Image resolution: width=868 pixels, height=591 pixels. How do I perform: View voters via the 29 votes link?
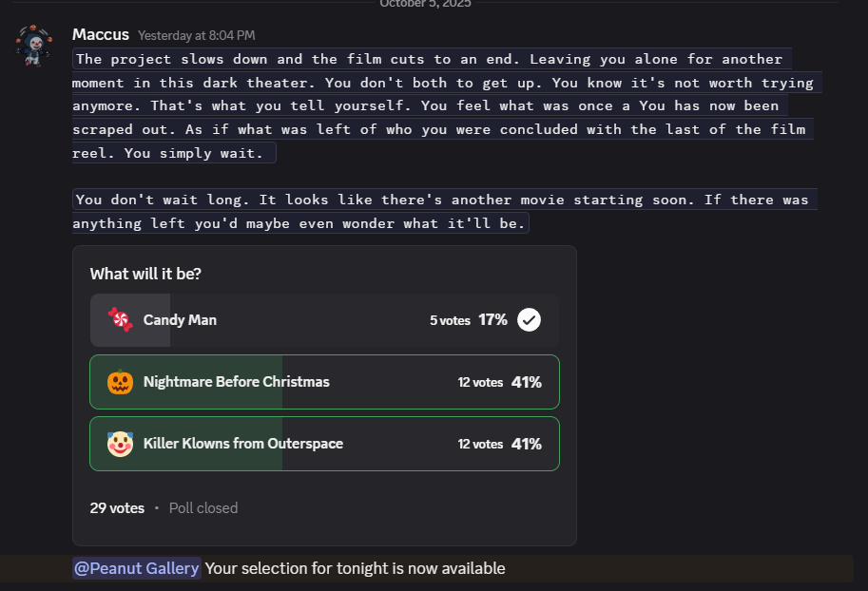[117, 508]
